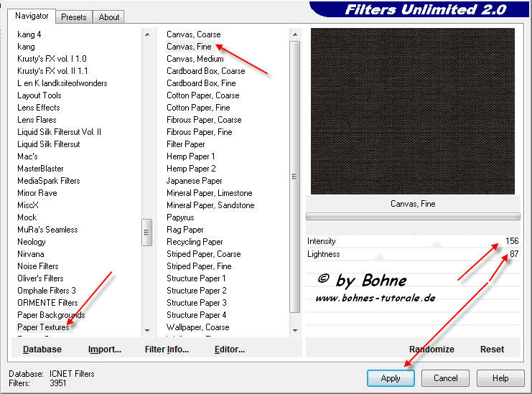The image size is (532, 394).
Task: Adjust the Intensity slider row
Action: pyautogui.click(x=412, y=241)
